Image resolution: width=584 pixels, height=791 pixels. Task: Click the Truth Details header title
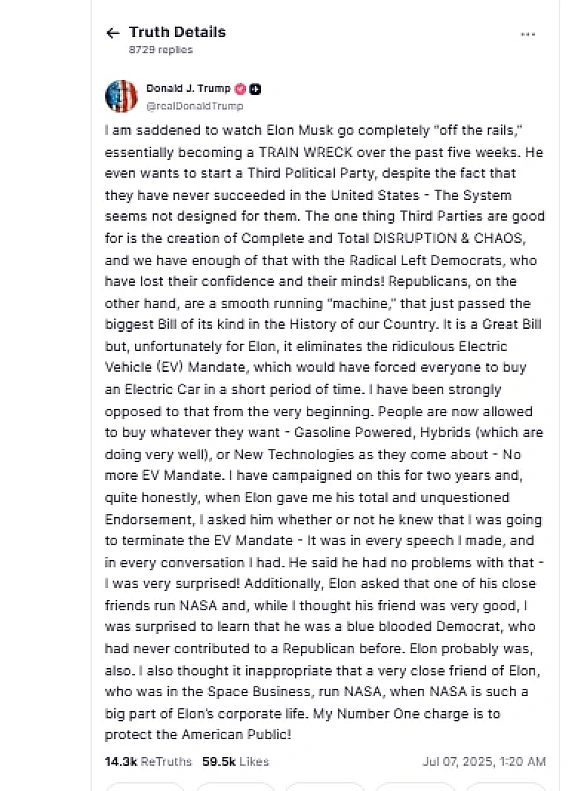coord(178,32)
